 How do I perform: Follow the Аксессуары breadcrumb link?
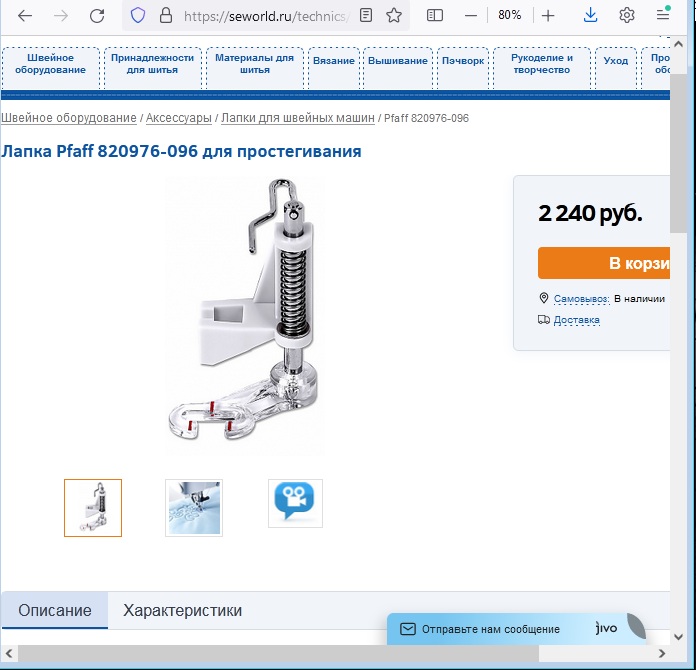point(179,118)
